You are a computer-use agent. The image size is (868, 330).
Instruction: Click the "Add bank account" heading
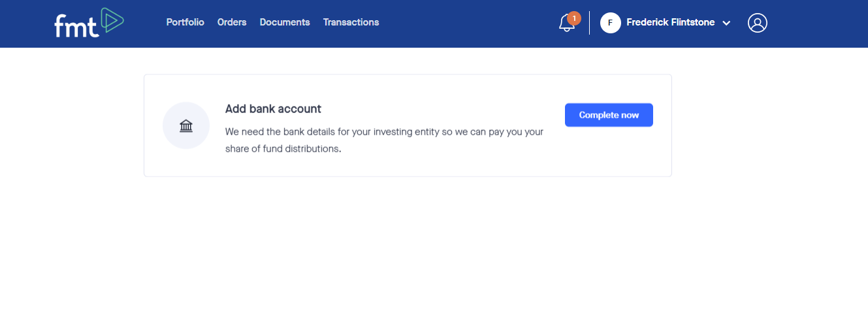(273, 109)
